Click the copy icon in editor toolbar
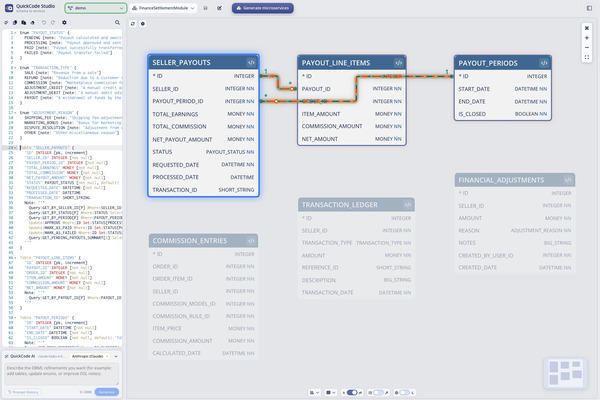 [x=15, y=23]
